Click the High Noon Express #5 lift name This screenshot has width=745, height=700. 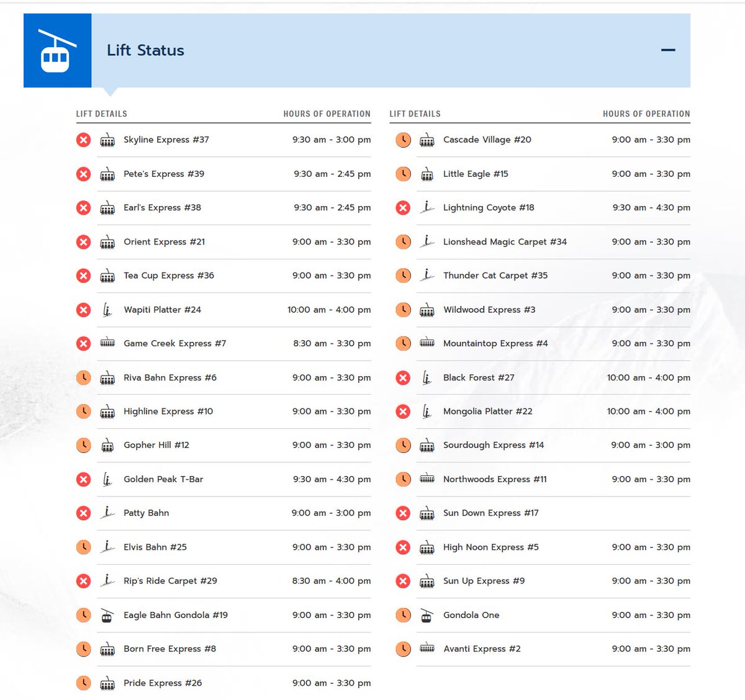491,547
